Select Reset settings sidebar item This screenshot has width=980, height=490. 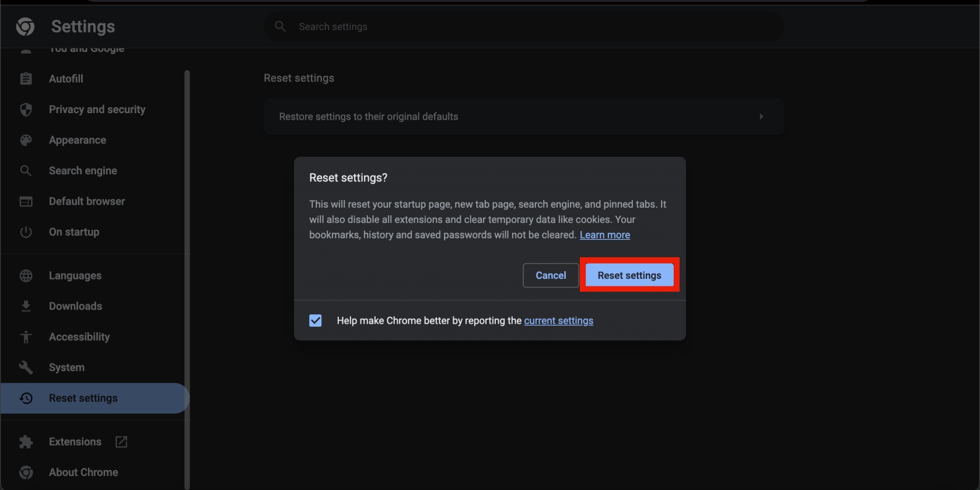(x=94, y=398)
